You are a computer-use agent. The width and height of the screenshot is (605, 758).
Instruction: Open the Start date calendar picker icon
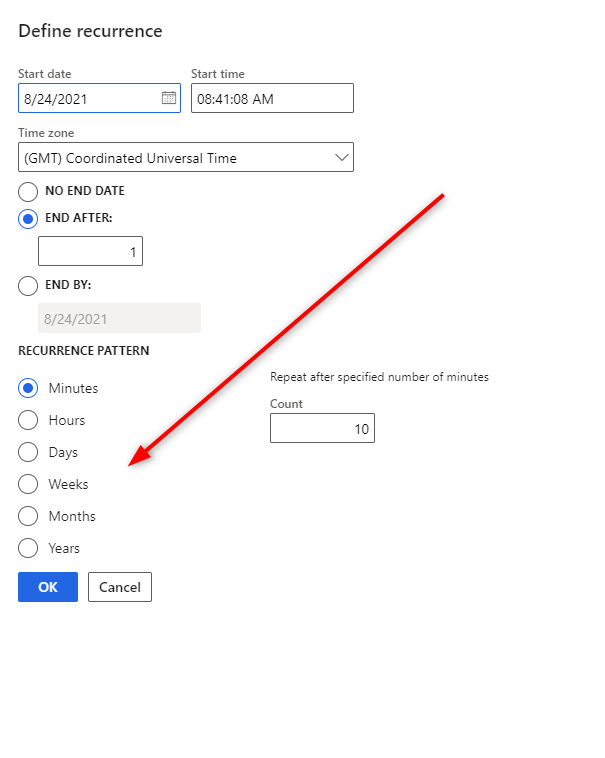pos(168,98)
